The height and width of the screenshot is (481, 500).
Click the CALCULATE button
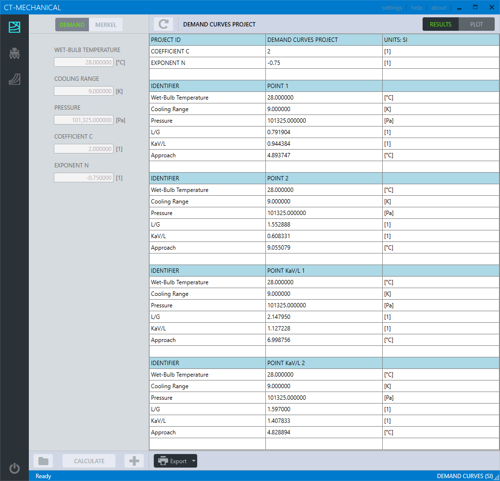pos(89,461)
